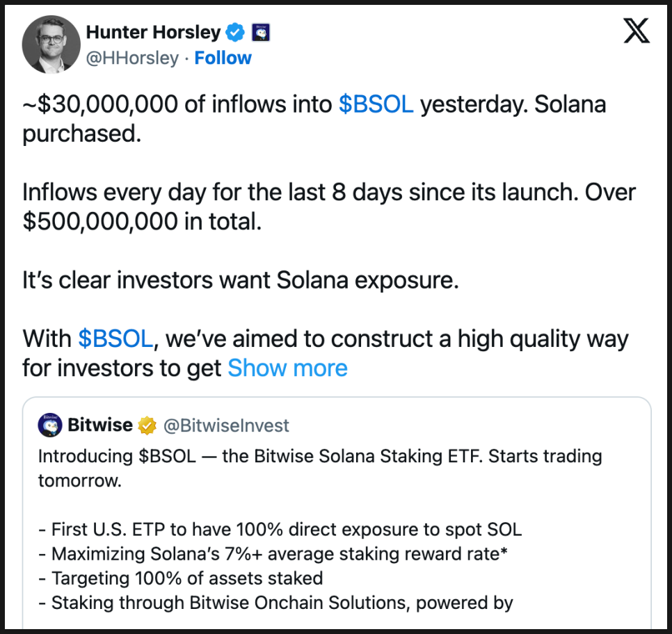Visit the @HHorsley handle

pos(132,58)
